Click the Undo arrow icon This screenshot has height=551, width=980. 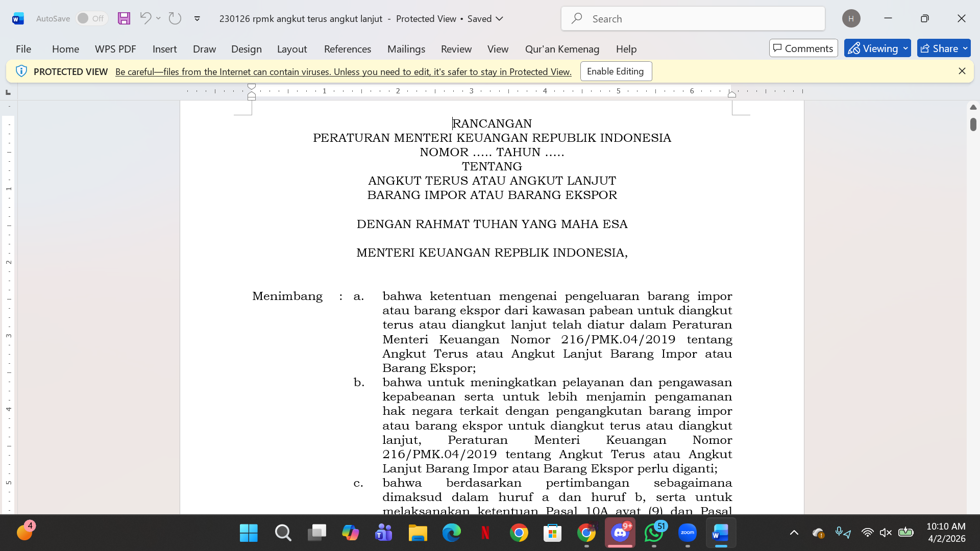[145, 18]
